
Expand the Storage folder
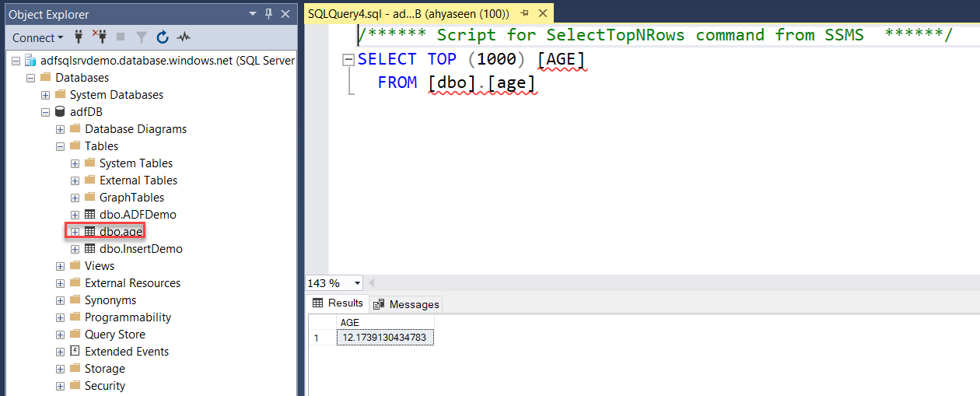click(60, 369)
